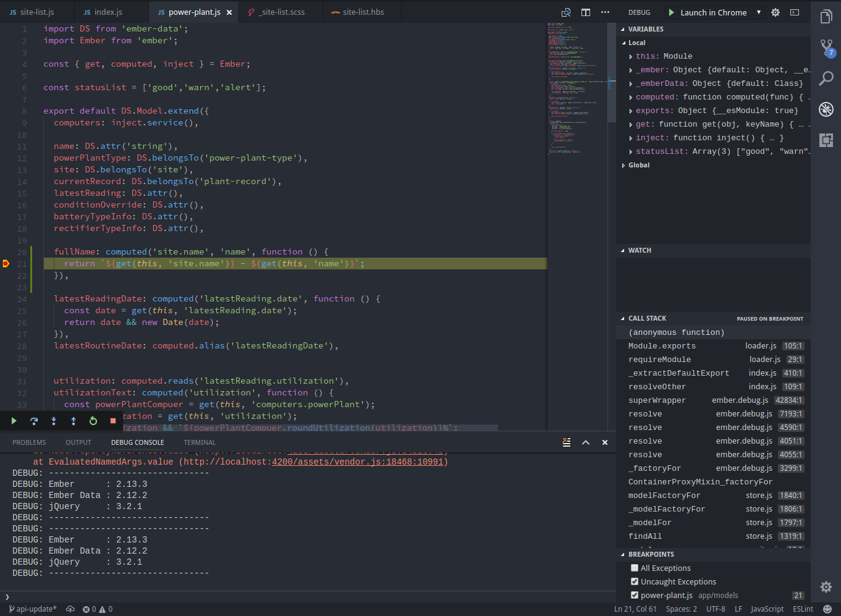Select the DEBUG CONSOLE panel tab
This screenshot has width=841, height=616.
[x=138, y=442]
